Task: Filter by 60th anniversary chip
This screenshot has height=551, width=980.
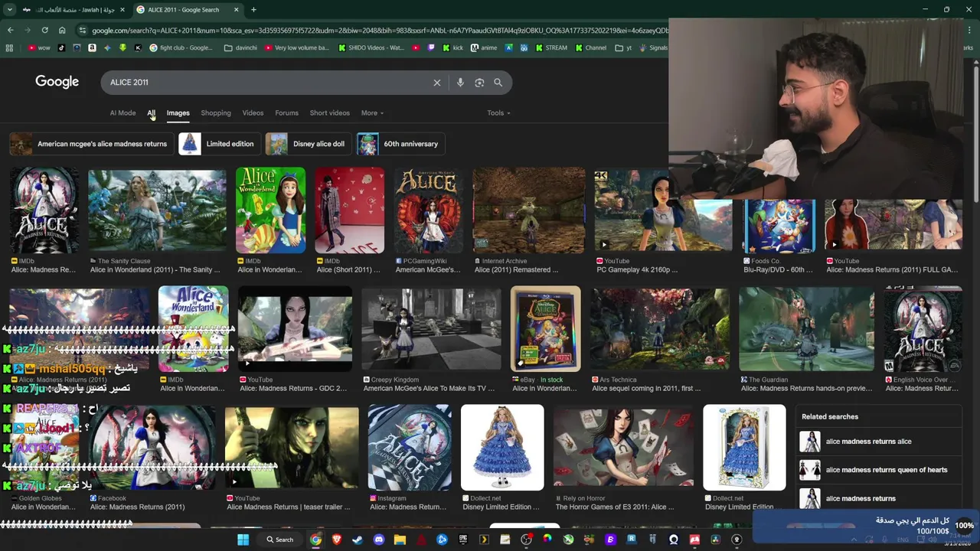Action: 401,144
